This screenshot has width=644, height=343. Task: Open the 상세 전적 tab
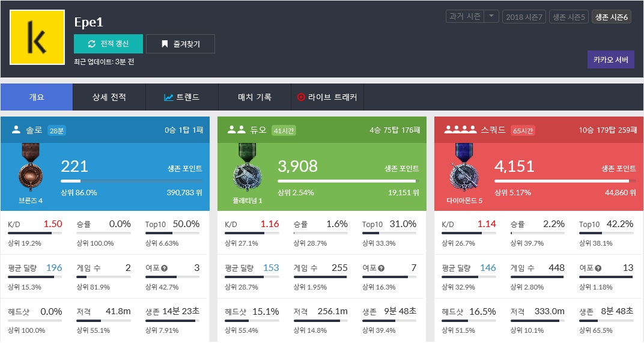[x=109, y=97]
